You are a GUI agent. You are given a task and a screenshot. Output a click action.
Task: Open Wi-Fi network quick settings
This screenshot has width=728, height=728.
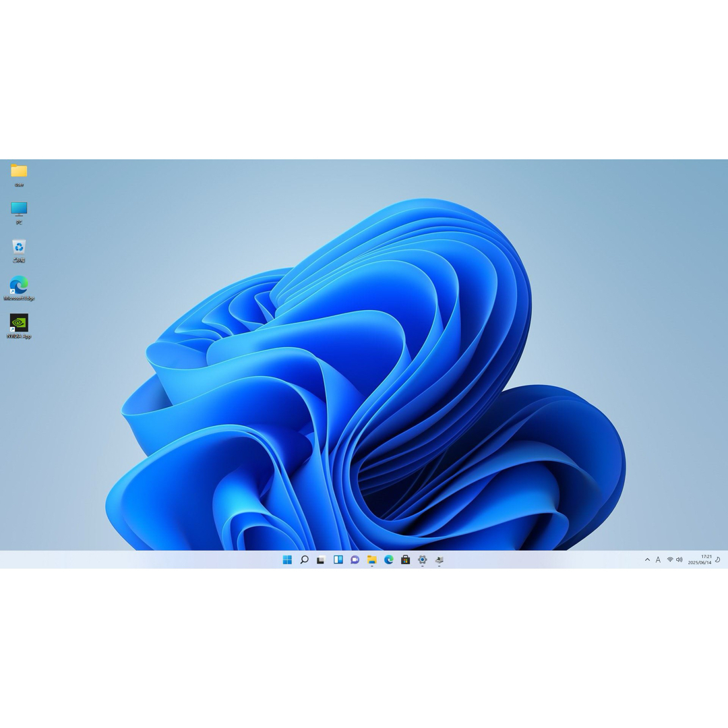[670, 560]
